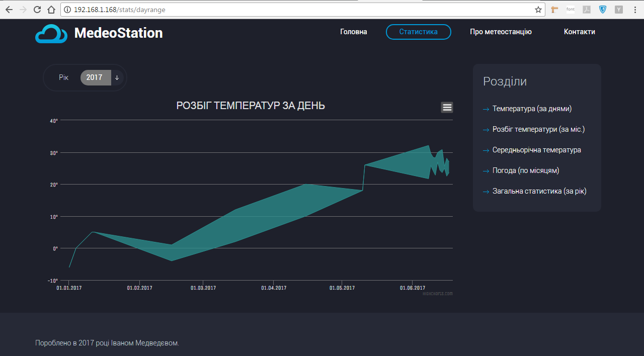Expand the year selector down arrow
Viewport: 644px width, 356px height.
coord(117,77)
